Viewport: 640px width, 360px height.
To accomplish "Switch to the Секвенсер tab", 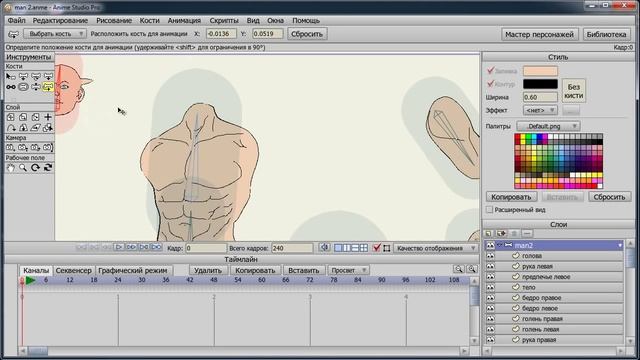I will pyautogui.click(x=73, y=270).
